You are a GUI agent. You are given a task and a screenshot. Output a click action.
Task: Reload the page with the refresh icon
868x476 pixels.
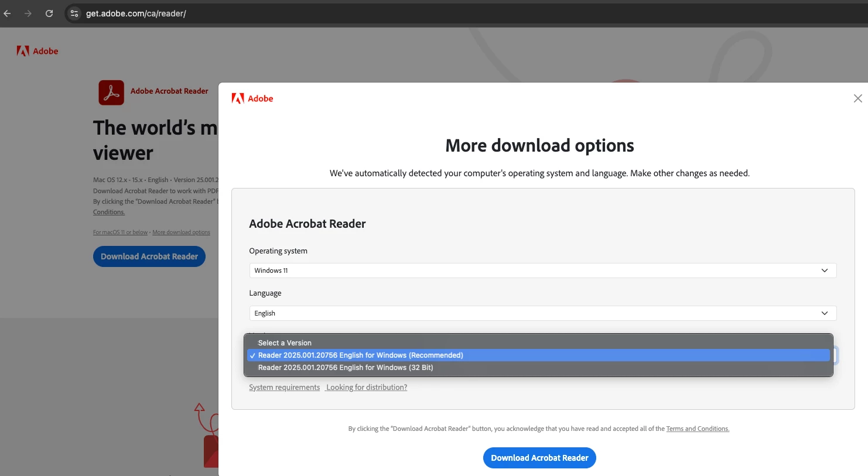coord(49,13)
